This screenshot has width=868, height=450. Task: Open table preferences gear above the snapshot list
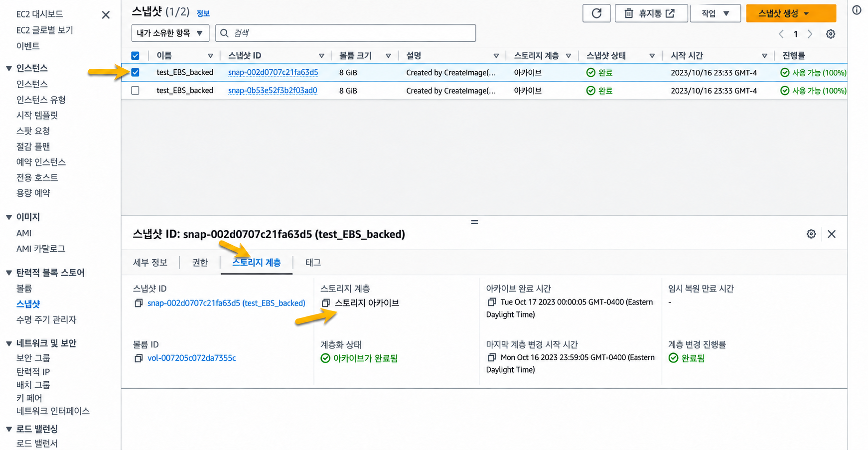pyautogui.click(x=831, y=34)
